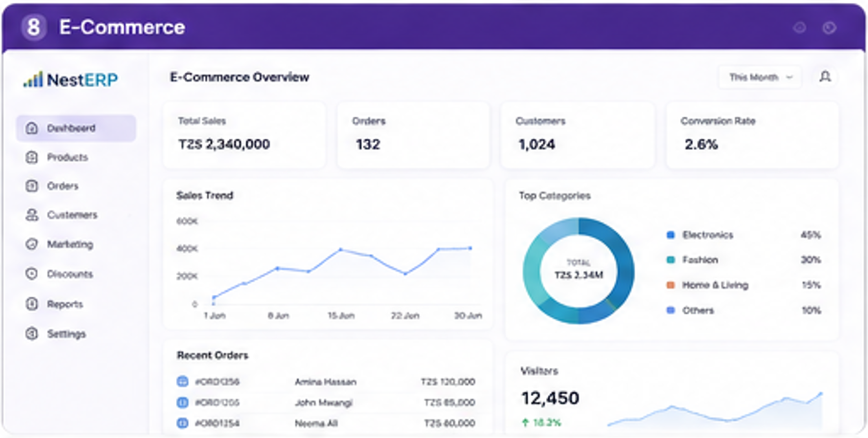Click the left round icon in purple header
868x438 pixels.
[x=799, y=28]
